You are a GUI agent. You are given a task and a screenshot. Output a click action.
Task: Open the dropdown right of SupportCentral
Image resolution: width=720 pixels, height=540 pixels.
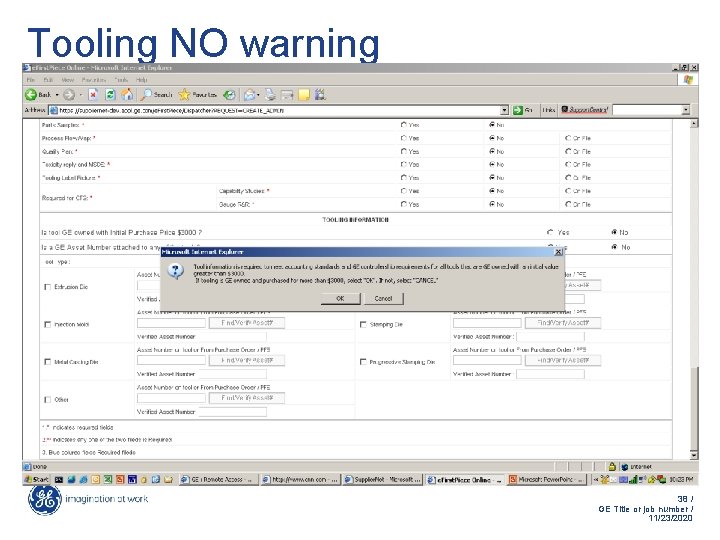(686, 110)
